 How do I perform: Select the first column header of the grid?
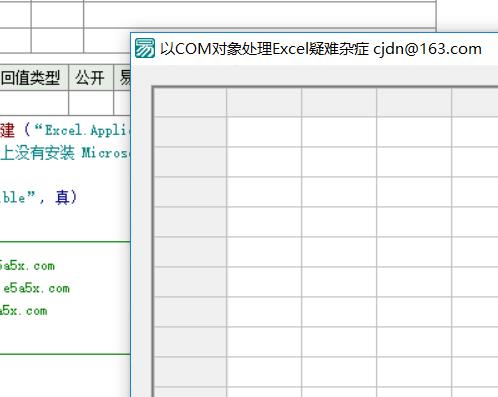click(264, 102)
